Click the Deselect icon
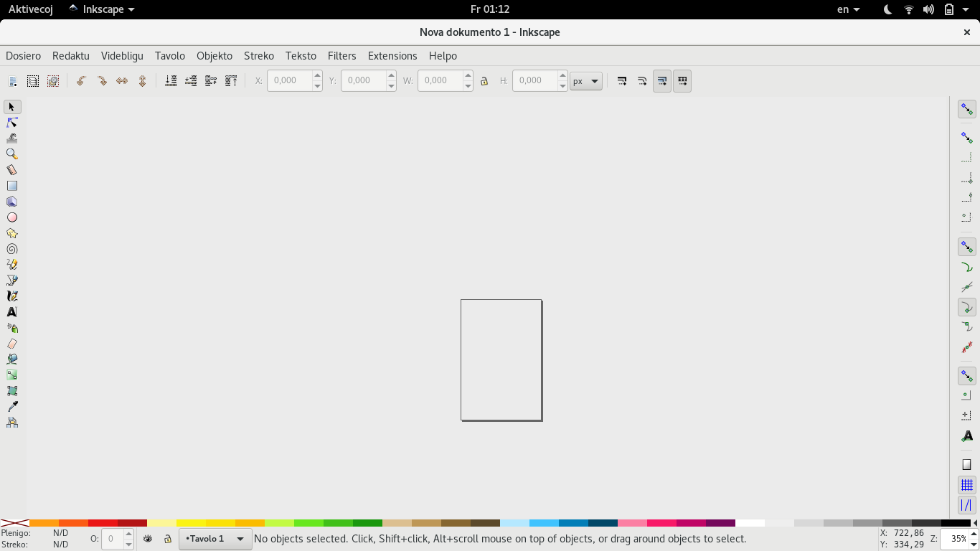980x551 pixels. pos(53,81)
